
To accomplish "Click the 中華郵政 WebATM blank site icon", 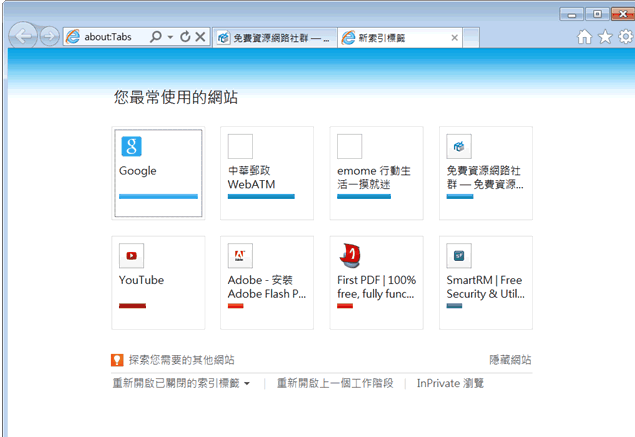I will 240,146.
